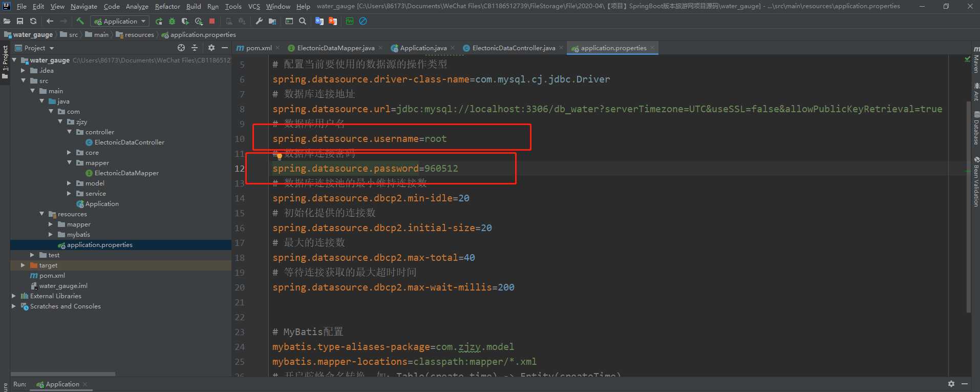Image resolution: width=980 pixels, height=392 pixels.
Task: Open Project panel gear options
Action: click(x=211, y=48)
